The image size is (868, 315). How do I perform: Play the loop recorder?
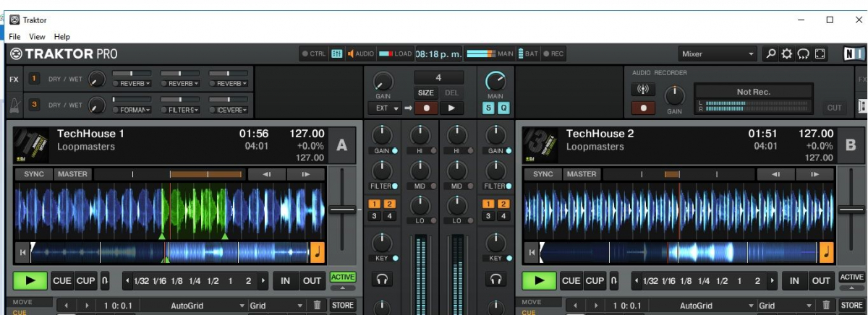[452, 108]
